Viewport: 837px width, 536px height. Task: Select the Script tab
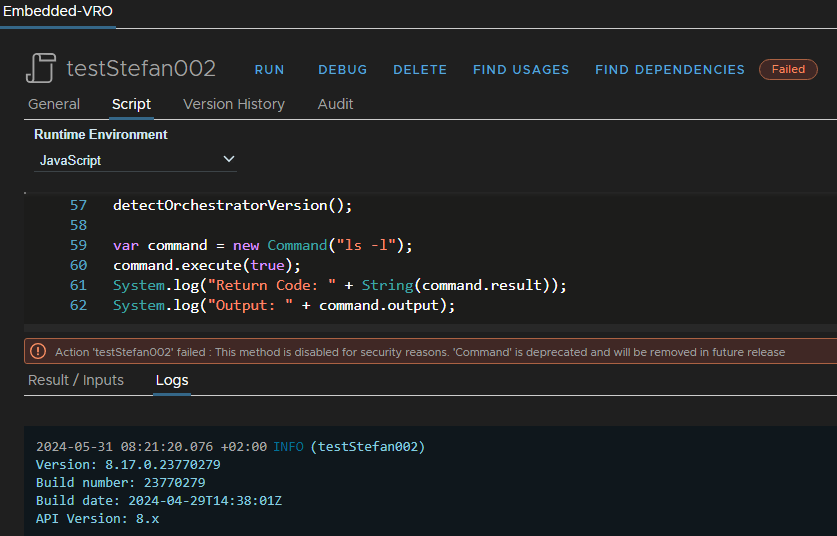tap(131, 104)
